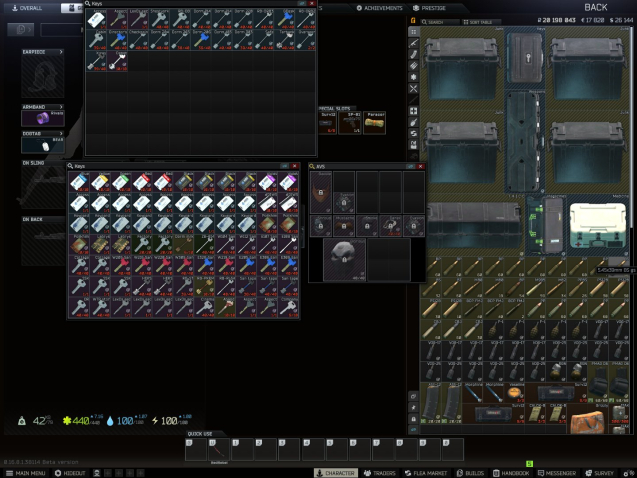The height and width of the screenshot is (478, 637).
Task: Go to HIDEOUT
Action: coord(70,473)
